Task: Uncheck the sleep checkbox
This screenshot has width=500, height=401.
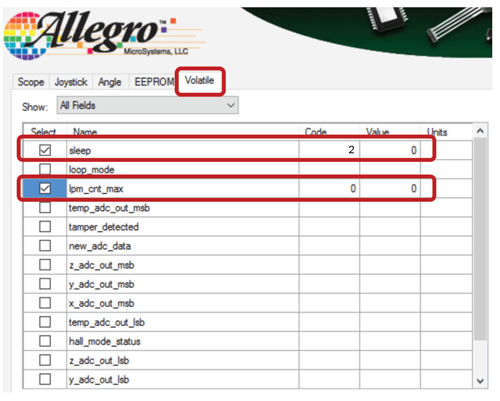Action: (45, 150)
